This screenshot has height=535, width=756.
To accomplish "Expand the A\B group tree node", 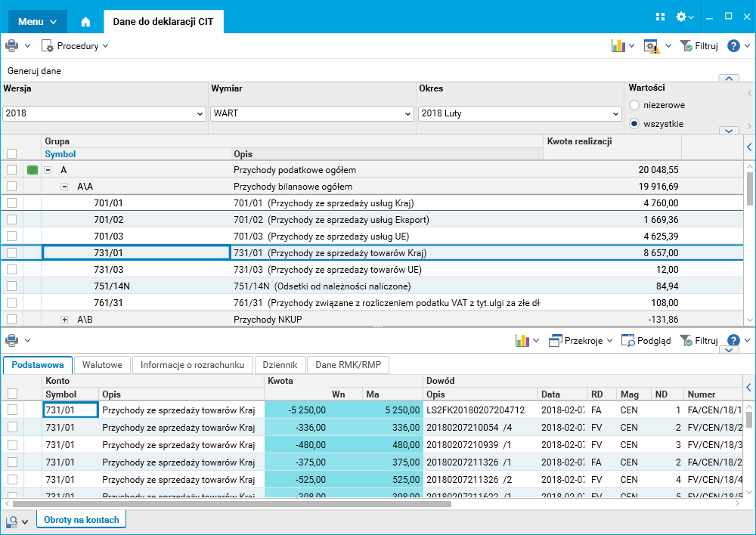I will pos(65,320).
